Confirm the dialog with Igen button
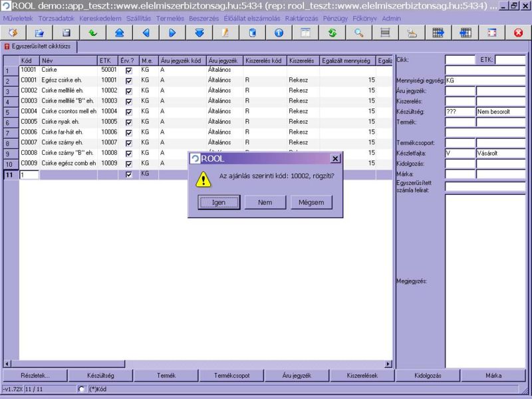This screenshot has width=532, height=399. pos(219,202)
